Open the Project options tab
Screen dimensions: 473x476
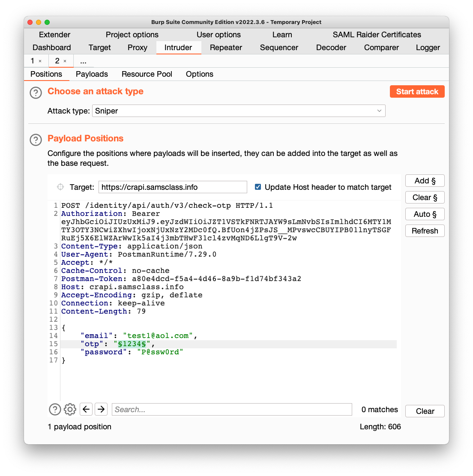point(132,35)
